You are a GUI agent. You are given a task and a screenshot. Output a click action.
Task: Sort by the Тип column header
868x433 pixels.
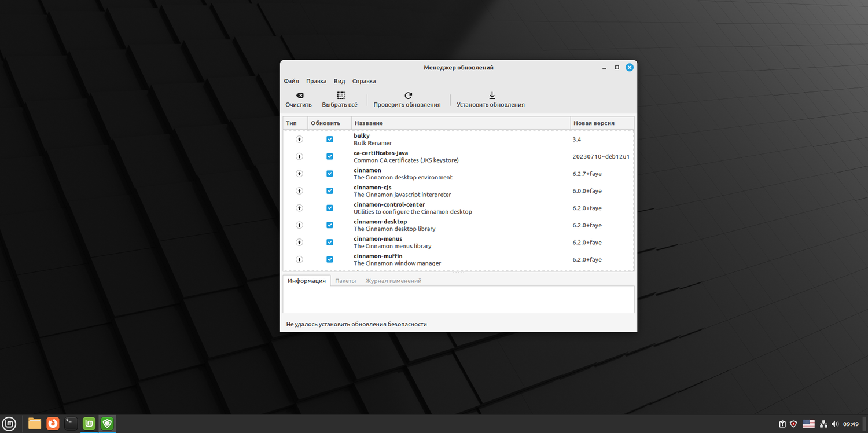point(295,123)
